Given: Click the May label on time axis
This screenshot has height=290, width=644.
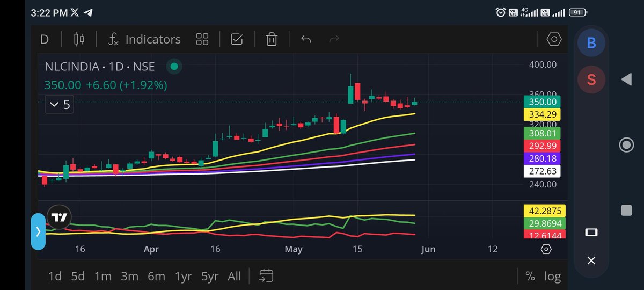Looking at the screenshot, I should [x=294, y=249].
